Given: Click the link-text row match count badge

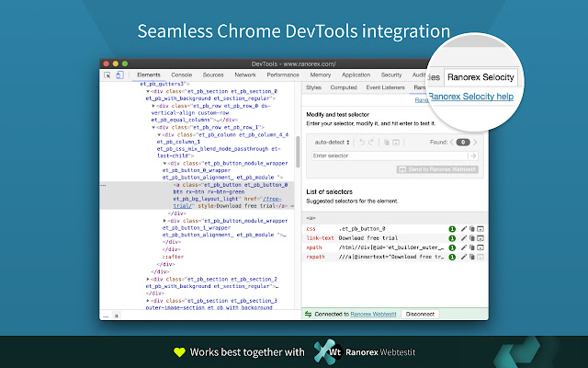Looking at the screenshot, I should tap(452, 238).
